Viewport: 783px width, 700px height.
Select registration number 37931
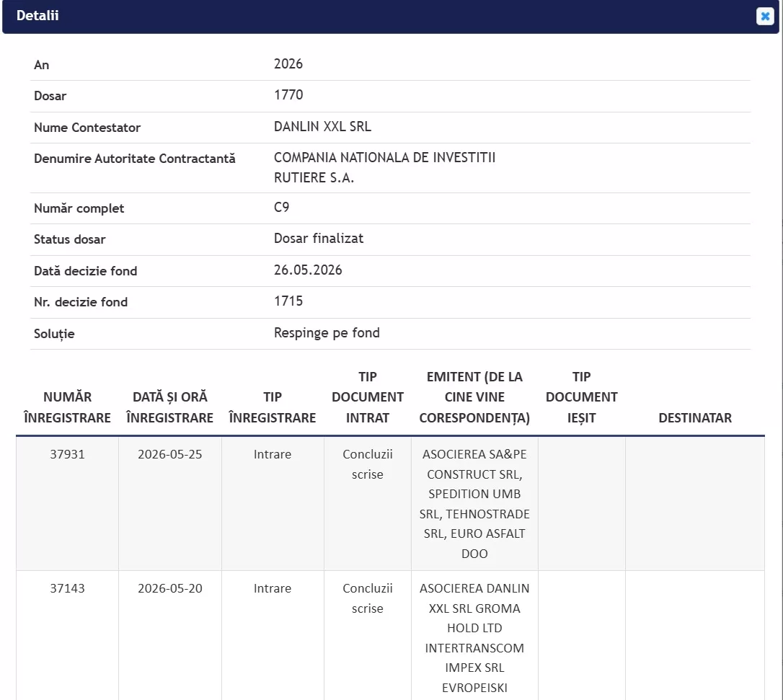68,454
